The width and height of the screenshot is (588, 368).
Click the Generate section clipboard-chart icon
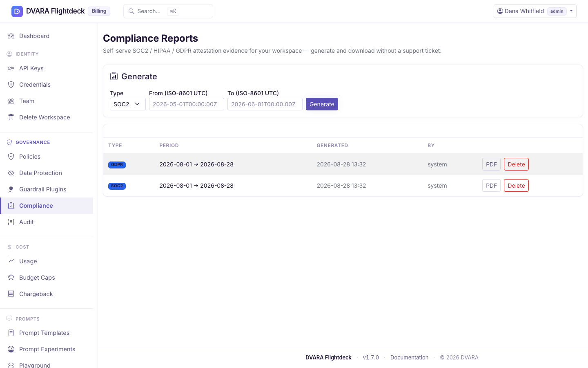[114, 76]
